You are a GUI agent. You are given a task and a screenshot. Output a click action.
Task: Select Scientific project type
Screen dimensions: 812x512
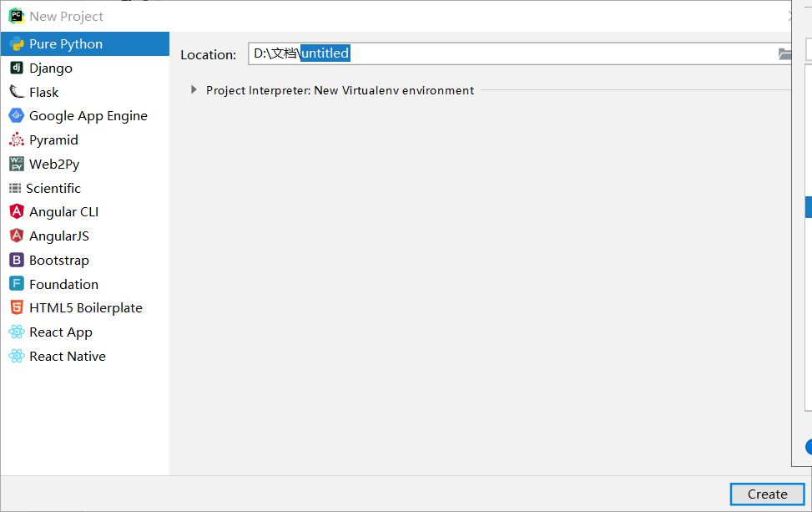click(x=53, y=188)
